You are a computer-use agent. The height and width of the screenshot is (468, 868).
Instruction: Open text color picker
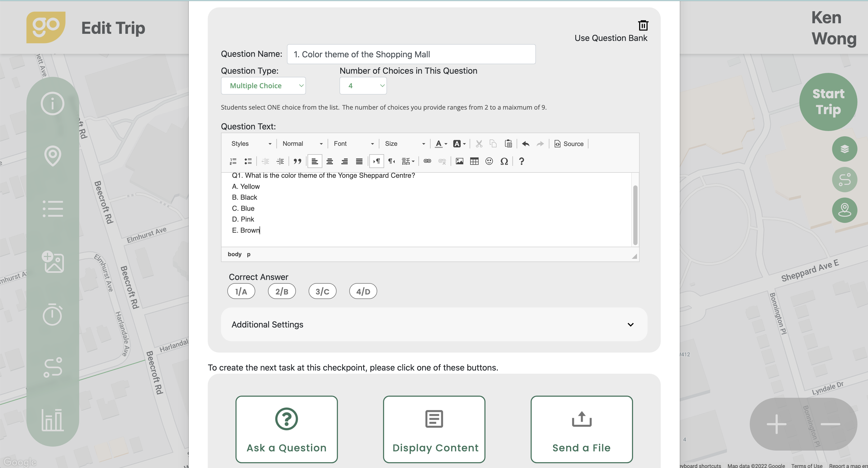[441, 144]
